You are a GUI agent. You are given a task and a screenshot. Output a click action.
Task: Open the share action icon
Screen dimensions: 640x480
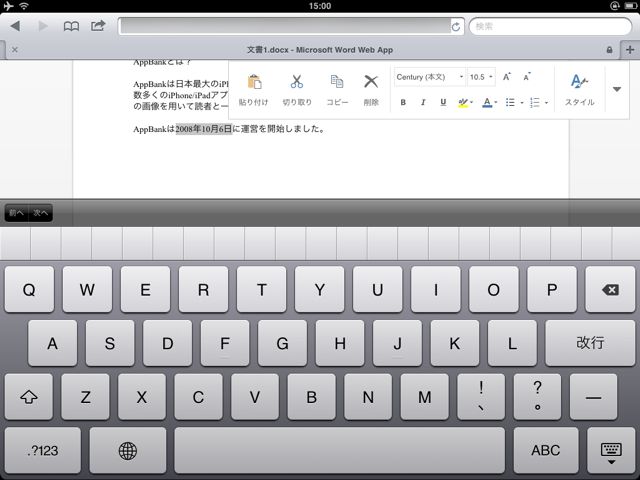[x=98, y=26]
